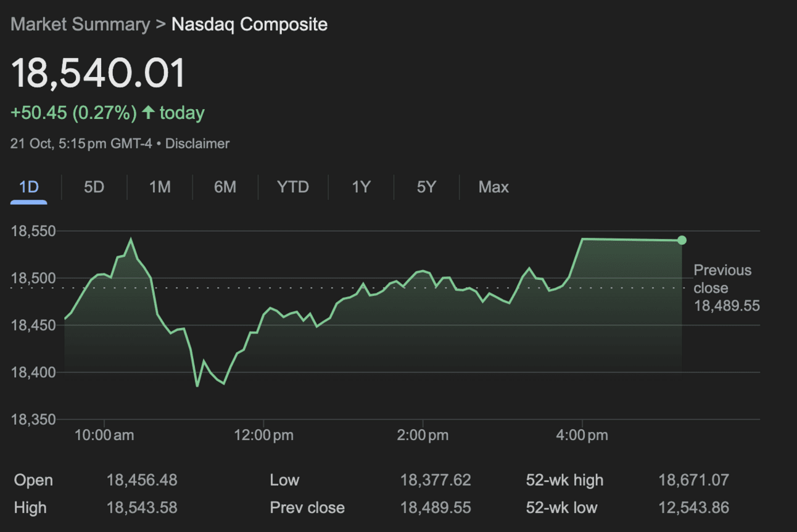Click the Nasdaq Composite title
797x532 pixels.
[249, 25]
